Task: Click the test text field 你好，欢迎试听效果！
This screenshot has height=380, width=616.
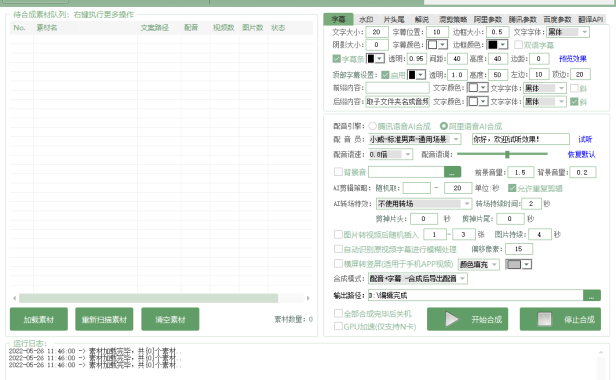Action: coord(521,139)
